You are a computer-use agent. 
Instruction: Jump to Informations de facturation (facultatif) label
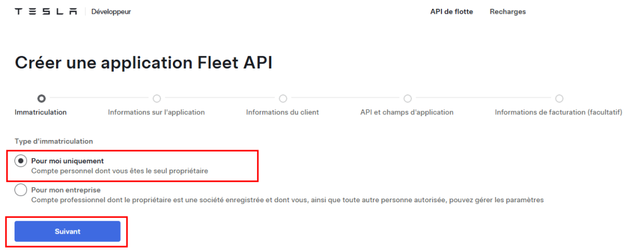558,112
